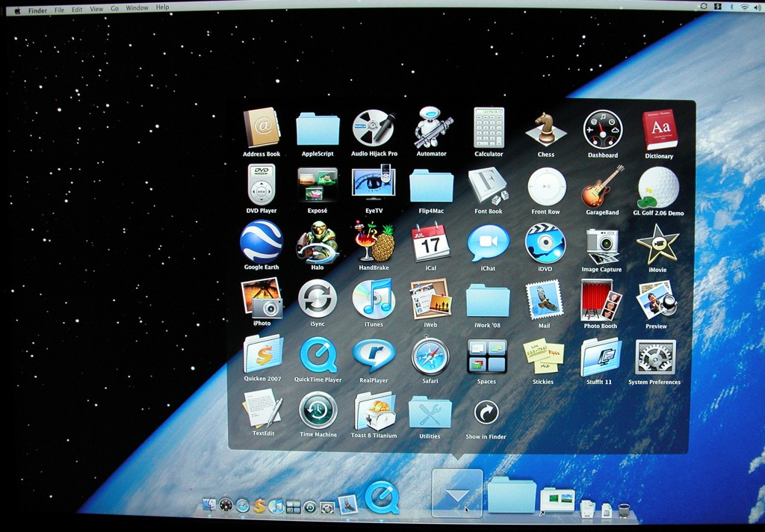Image resolution: width=765 pixels, height=532 pixels.
Task: Open the Edit menu
Action: 77,9
